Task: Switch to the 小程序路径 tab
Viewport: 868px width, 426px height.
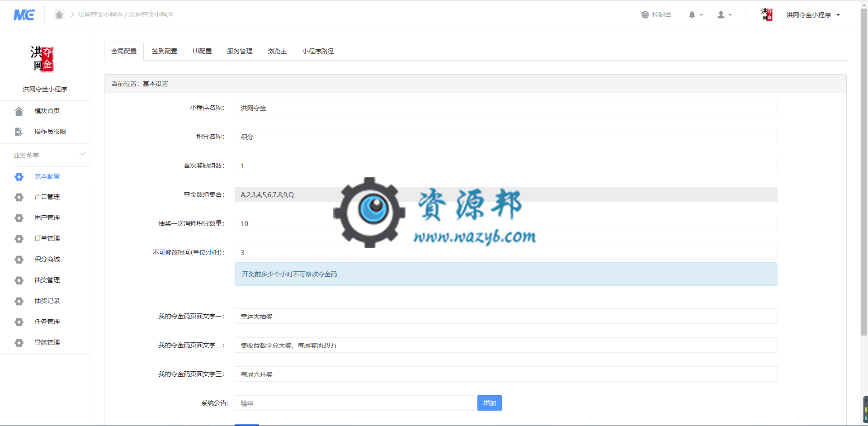Action: [318, 51]
